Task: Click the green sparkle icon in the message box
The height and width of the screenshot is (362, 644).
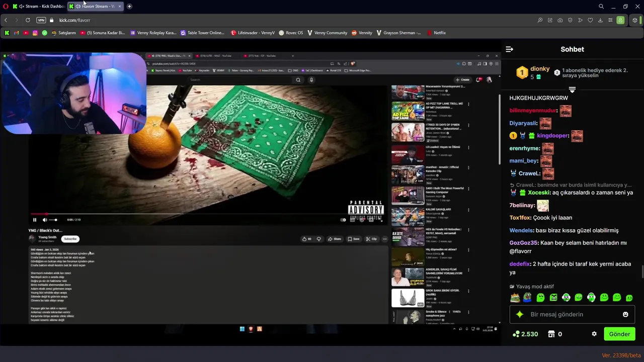Action: click(520, 314)
